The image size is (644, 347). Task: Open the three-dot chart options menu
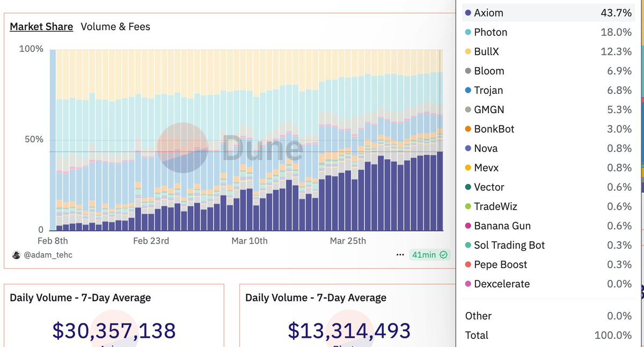point(400,255)
